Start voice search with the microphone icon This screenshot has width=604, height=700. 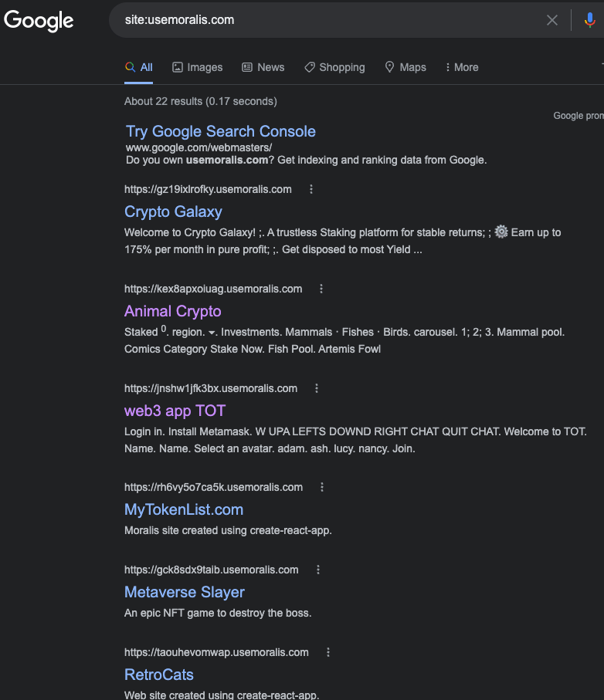point(589,20)
